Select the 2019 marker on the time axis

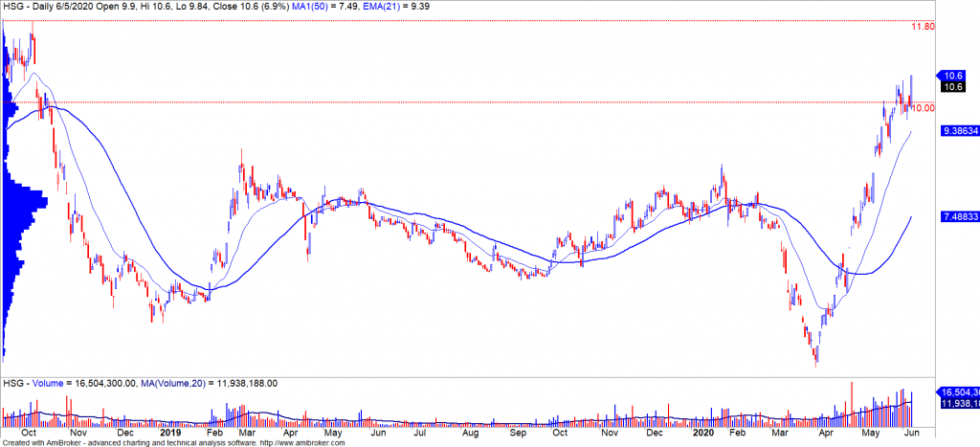click(170, 433)
